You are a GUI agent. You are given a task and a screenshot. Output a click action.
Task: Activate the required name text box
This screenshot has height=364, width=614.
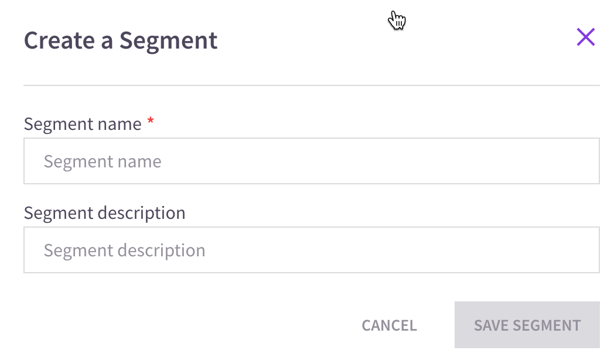pyautogui.click(x=311, y=161)
